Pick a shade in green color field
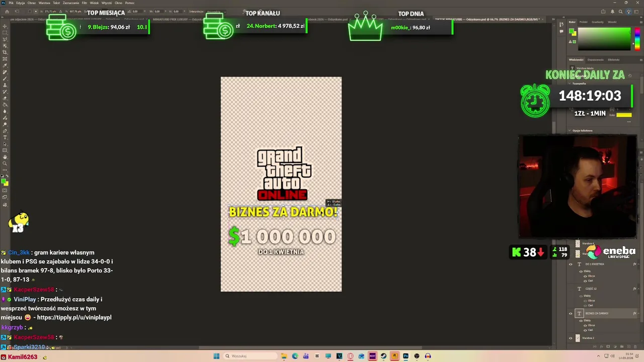This screenshot has width=644, height=362. click(x=604, y=39)
